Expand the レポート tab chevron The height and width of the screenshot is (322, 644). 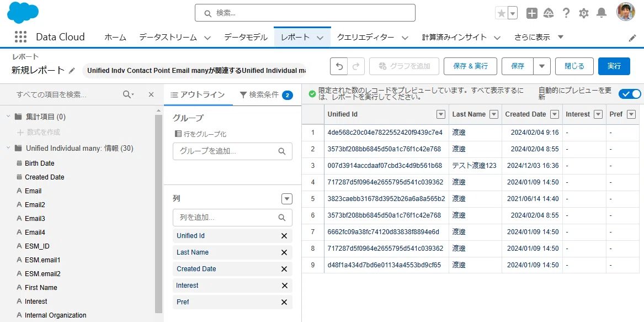tap(321, 38)
